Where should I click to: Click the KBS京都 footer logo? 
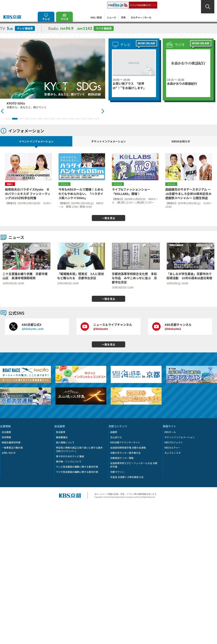pos(70,496)
